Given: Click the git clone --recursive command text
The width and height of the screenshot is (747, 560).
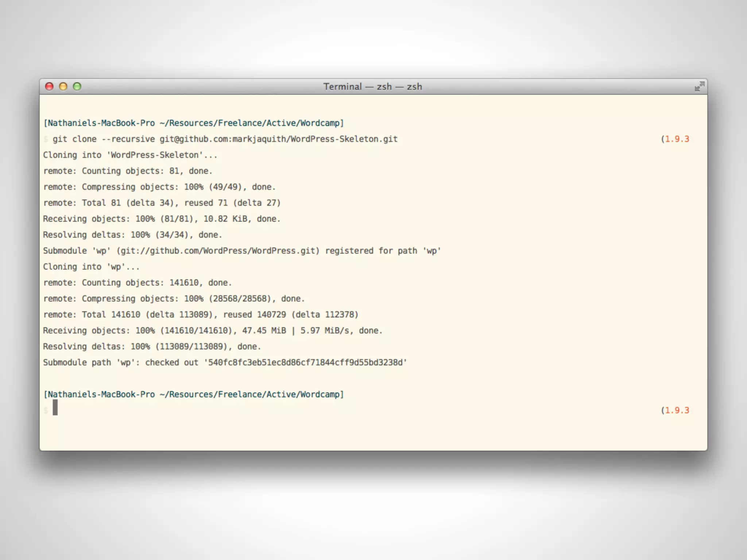Looking at the screenshot, I should [225, 139].
